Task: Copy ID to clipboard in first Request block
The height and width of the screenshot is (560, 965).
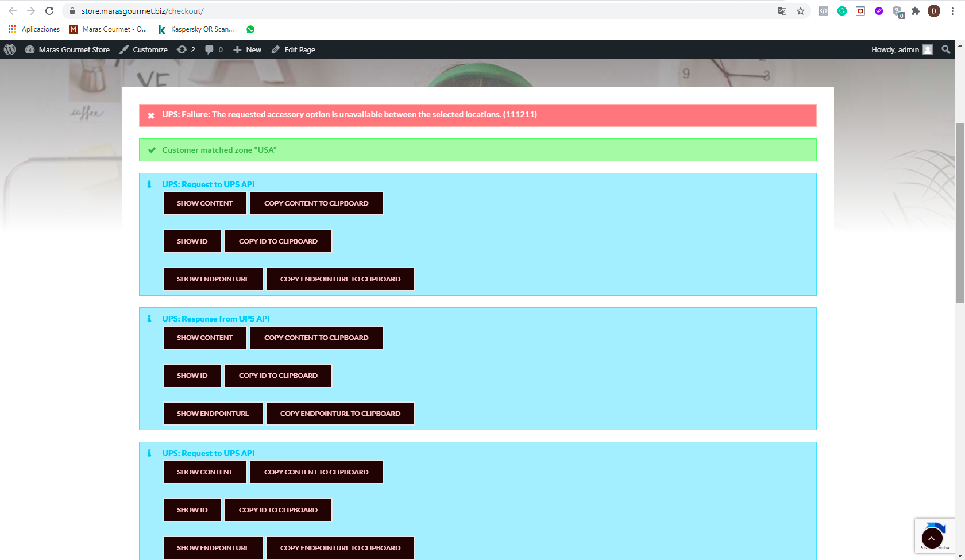Action: coord(279,241)
